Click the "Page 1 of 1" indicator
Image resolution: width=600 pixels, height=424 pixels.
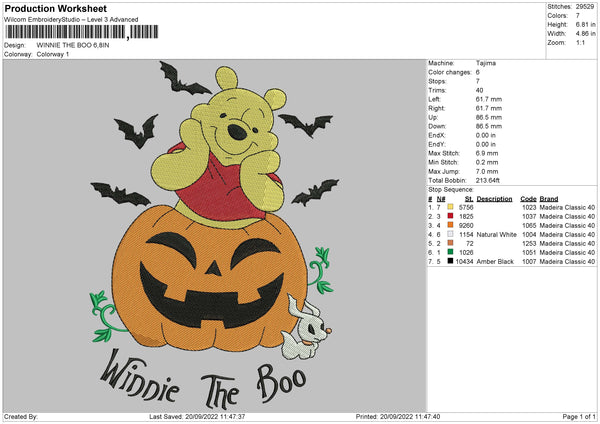[x=579, y=416]
